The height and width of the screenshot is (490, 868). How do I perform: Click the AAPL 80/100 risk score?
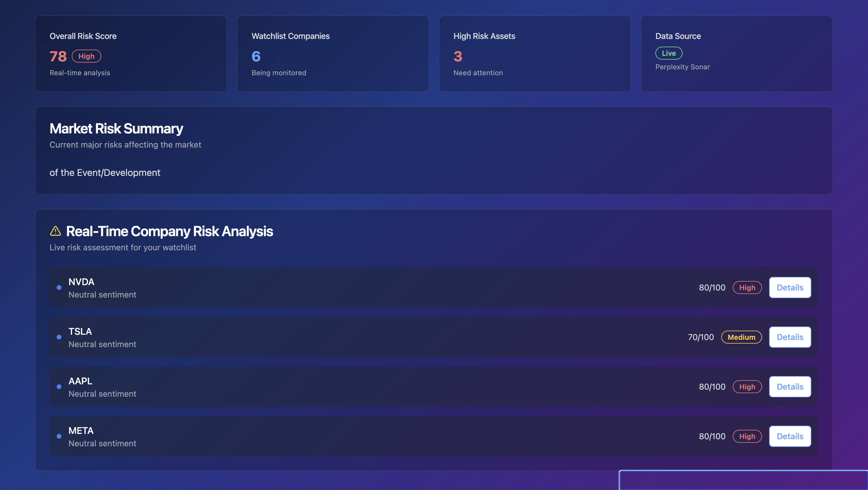[712, 387]
